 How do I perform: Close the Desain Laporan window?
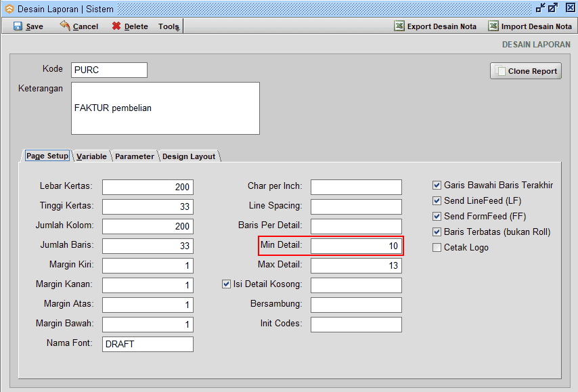(570, 7)
